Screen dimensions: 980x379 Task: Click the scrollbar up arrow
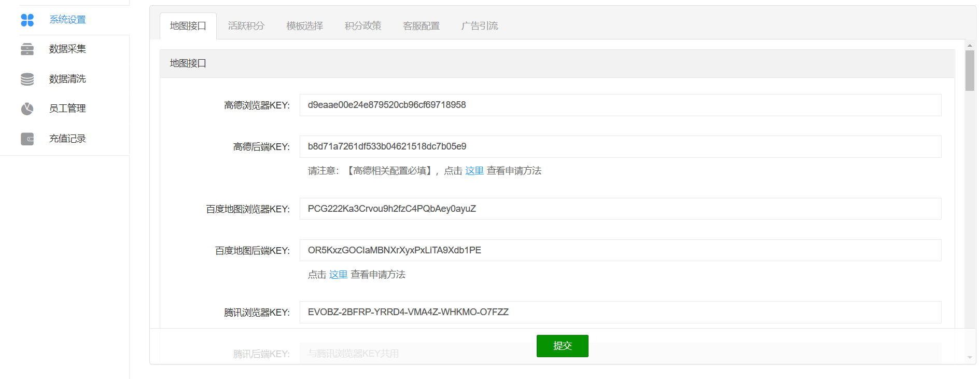[970, 46]
